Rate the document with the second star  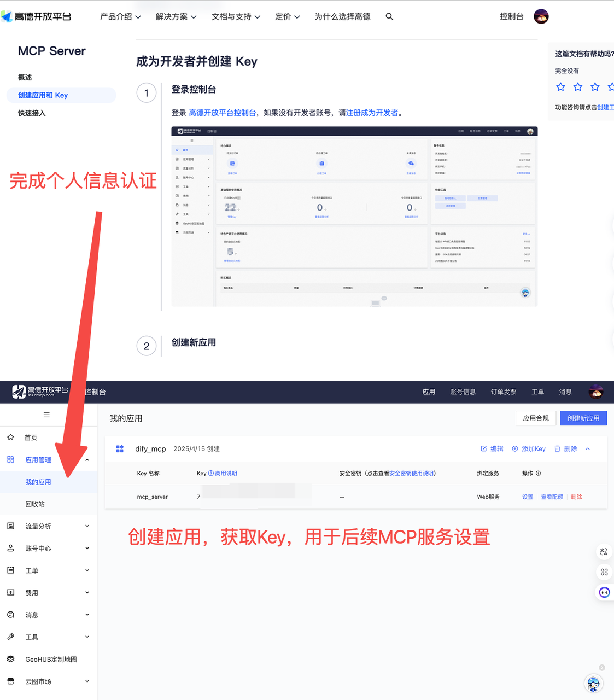click(578, 86)
